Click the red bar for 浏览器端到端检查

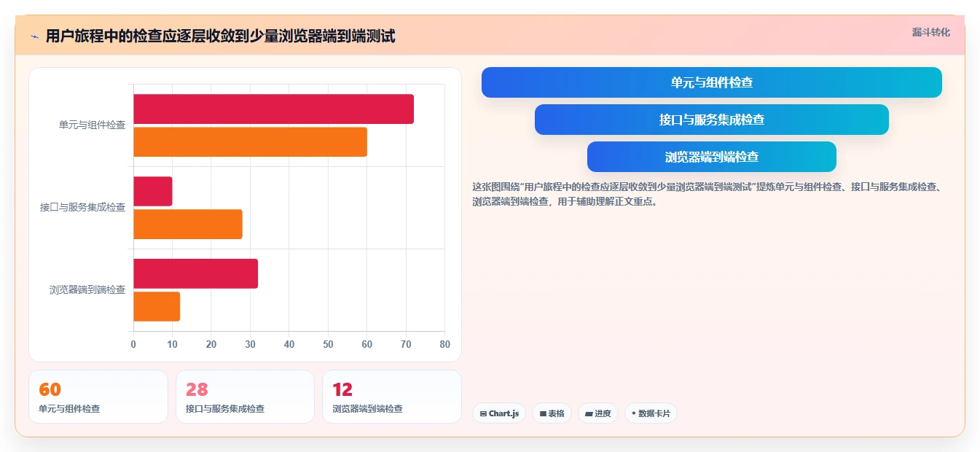pos(195,273)
